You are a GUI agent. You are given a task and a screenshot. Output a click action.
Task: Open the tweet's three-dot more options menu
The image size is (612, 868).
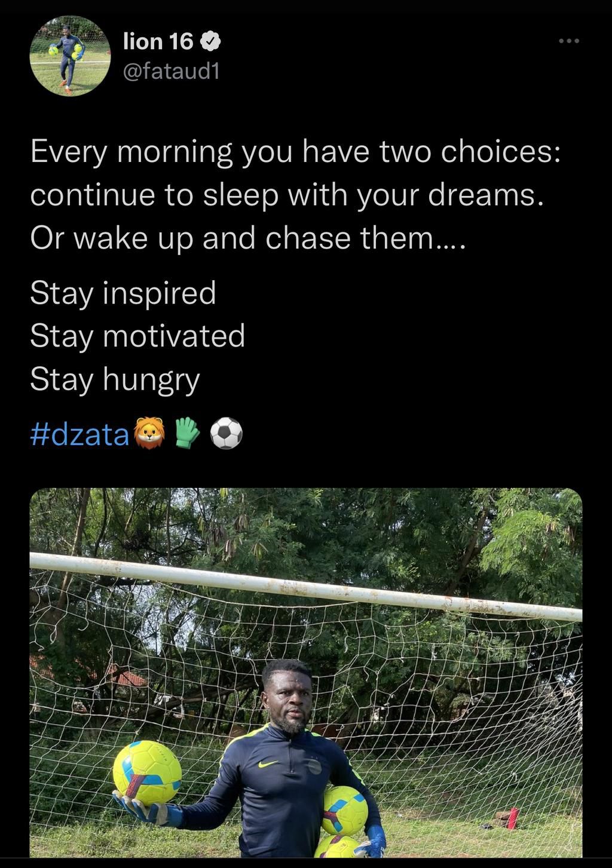tap(568, 41)
